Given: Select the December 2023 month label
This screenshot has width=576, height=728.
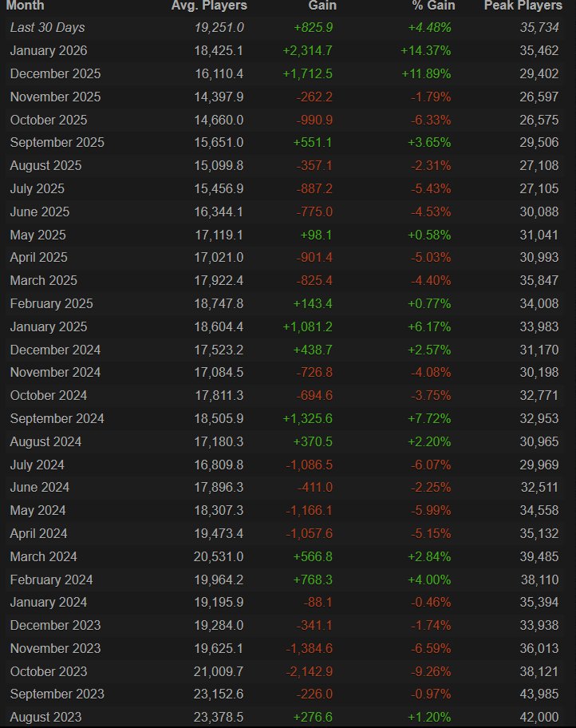Looking at the screenshot, I should coord(55,625).
